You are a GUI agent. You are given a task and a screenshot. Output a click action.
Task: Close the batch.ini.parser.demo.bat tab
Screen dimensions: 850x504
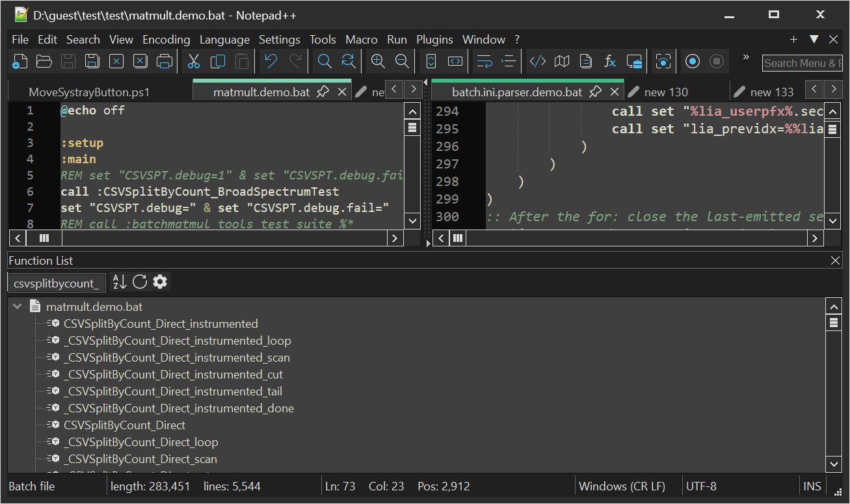(615, 92)
